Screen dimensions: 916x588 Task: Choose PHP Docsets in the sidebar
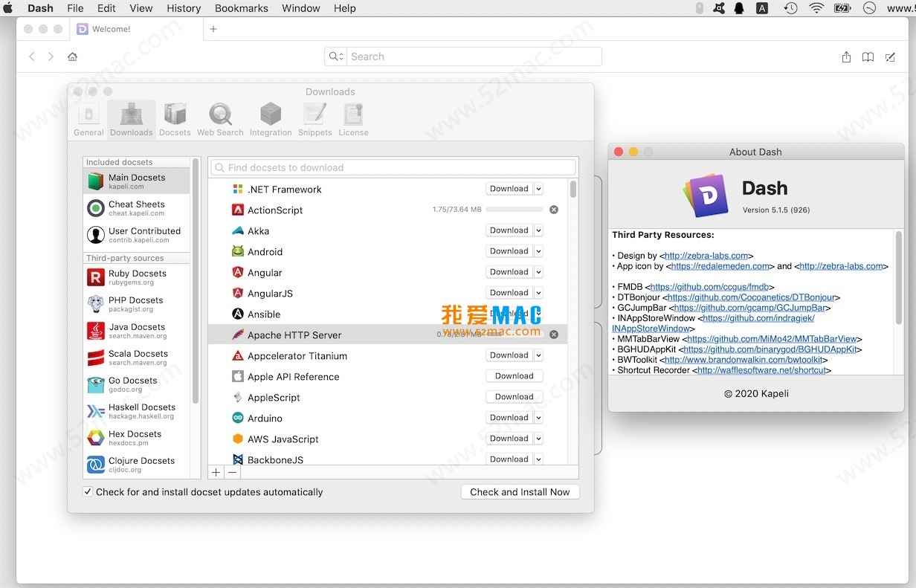(137, 304)
